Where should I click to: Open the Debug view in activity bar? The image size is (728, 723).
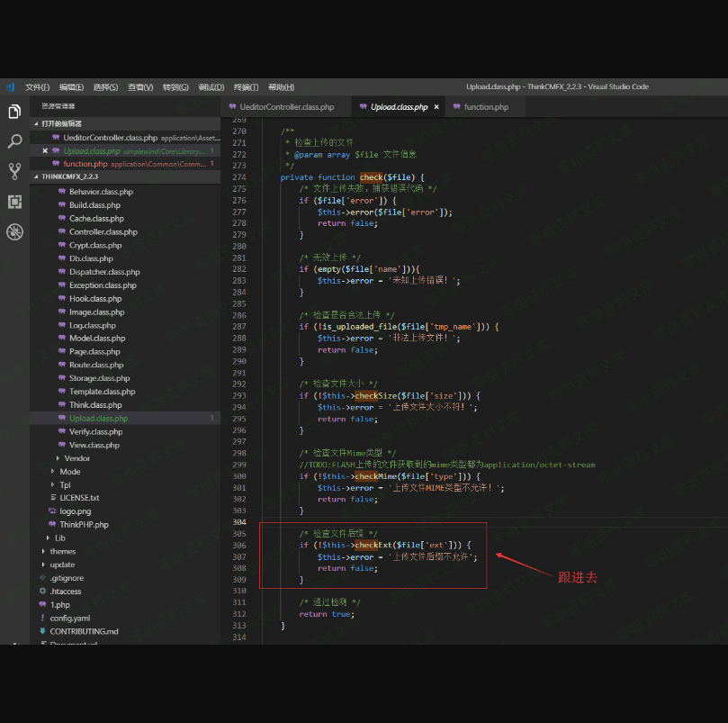(14, 232)
